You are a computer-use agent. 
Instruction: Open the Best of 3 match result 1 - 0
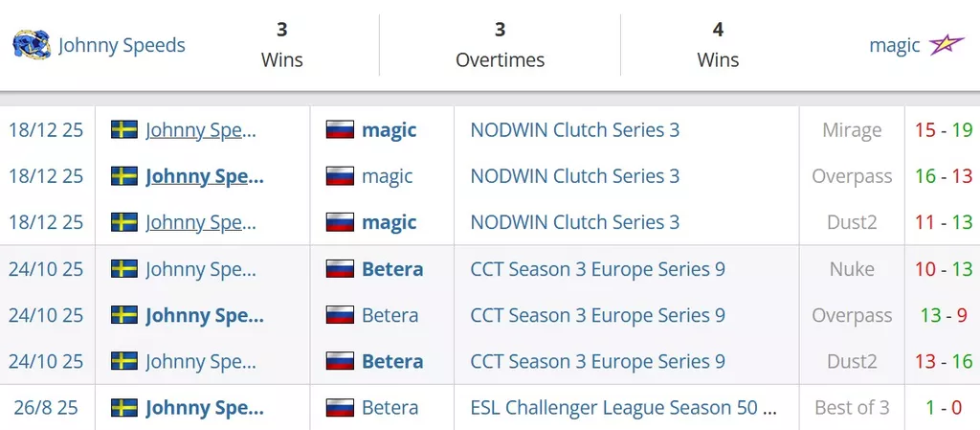pos(943,408)
